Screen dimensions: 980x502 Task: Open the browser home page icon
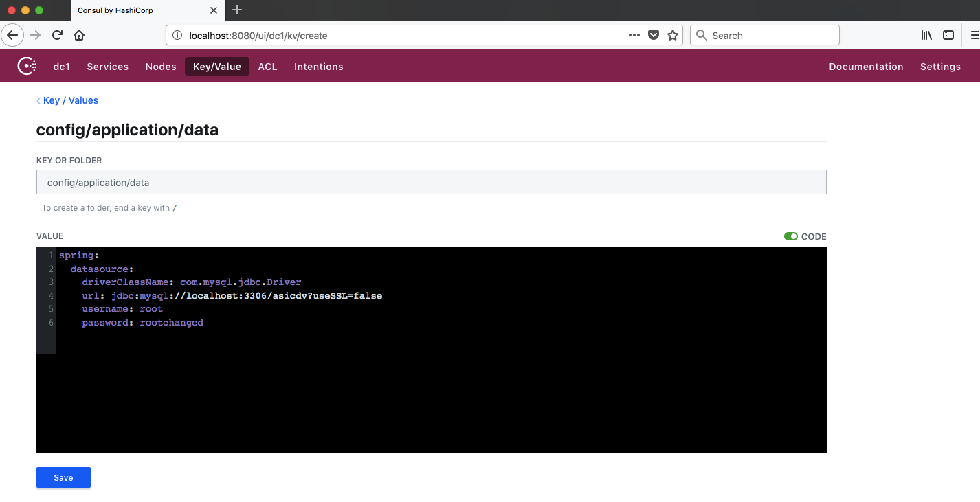[x=79, y=35]
